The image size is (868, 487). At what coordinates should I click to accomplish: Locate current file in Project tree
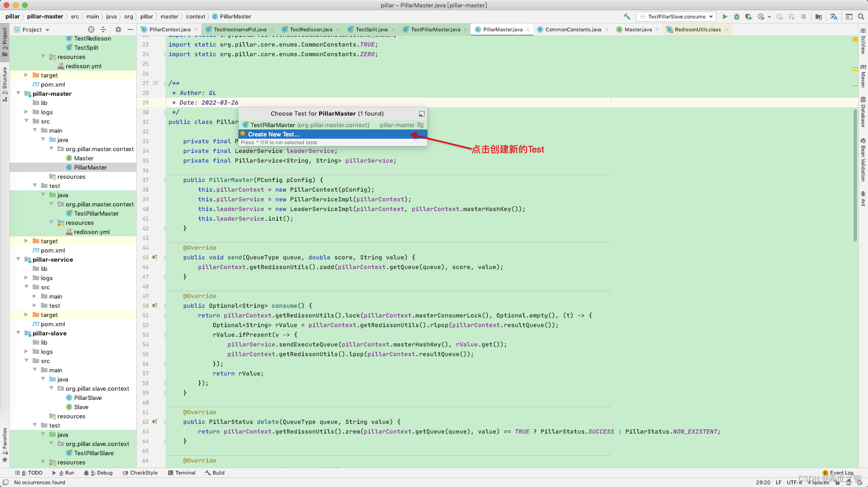click(x=91, y=29)
